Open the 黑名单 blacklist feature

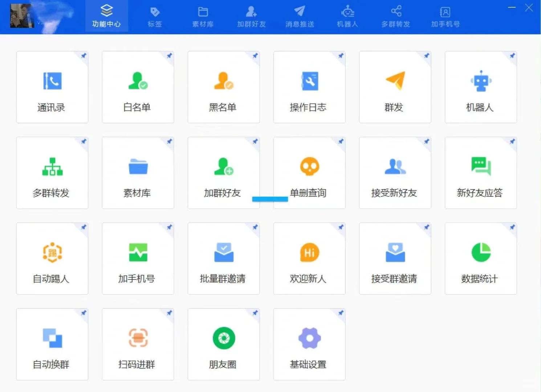click(x=224, y=87)
